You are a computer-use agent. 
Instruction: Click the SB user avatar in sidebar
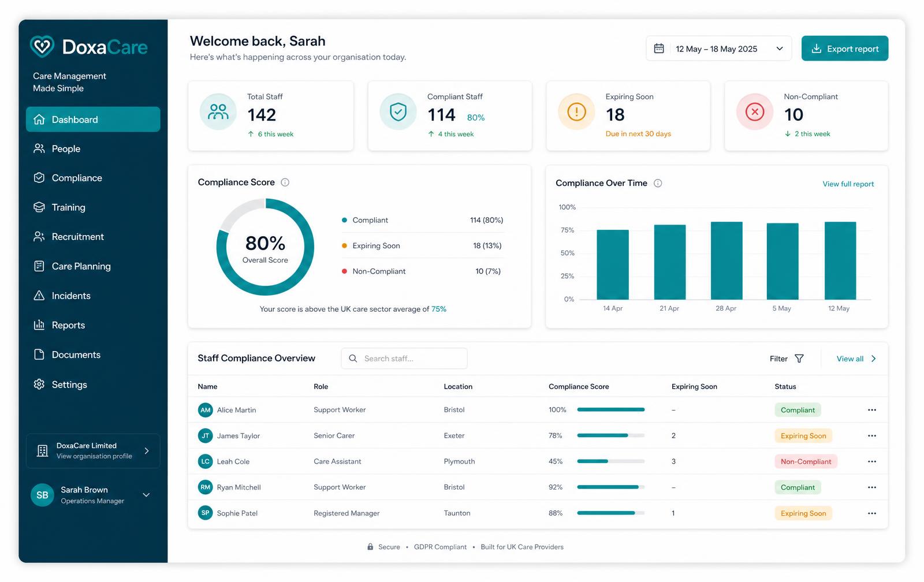[42, 495]
